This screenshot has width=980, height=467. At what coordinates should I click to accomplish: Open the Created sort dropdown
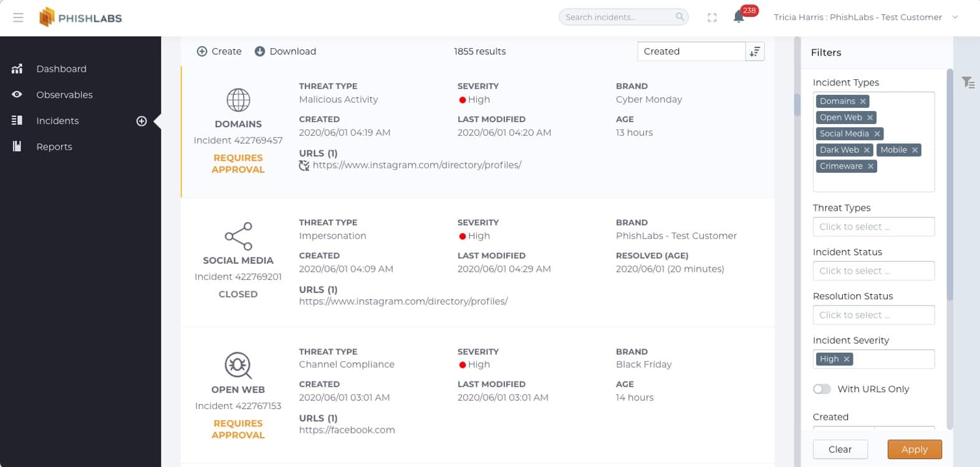(691, 51)
